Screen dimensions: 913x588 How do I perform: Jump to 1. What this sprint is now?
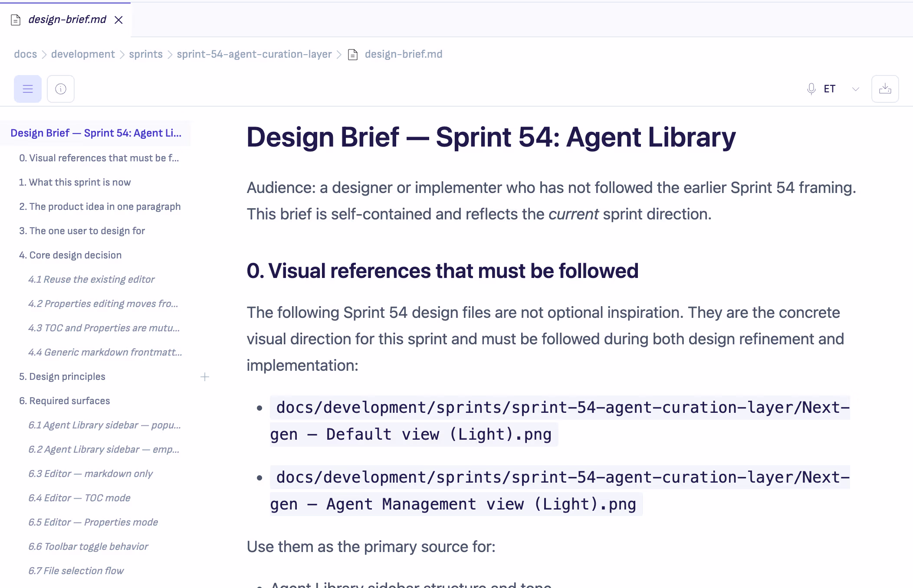pos(75,182)
